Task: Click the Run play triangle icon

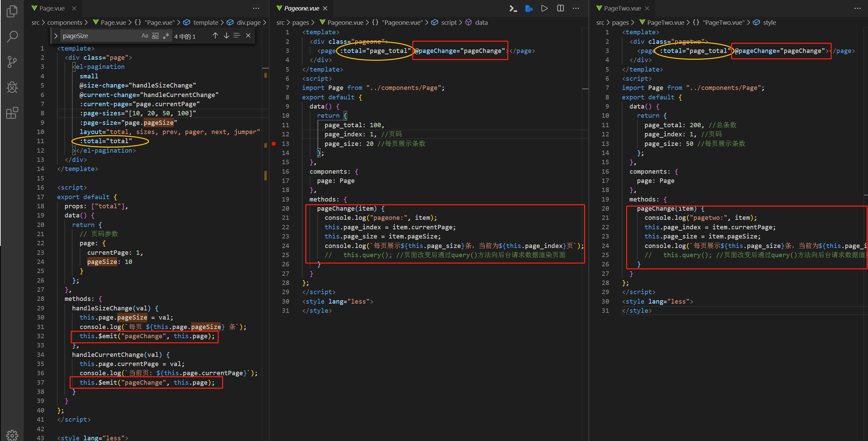Action: [544, 8]
